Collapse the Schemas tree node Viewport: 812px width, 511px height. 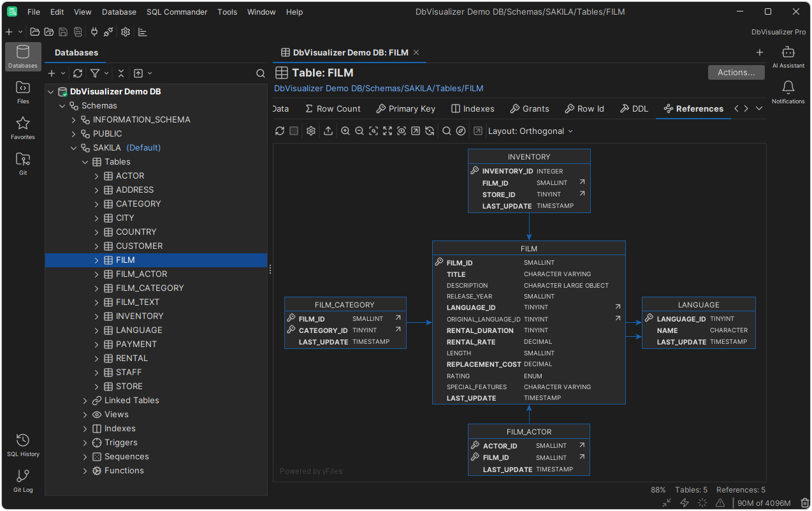tap(62, 106)
